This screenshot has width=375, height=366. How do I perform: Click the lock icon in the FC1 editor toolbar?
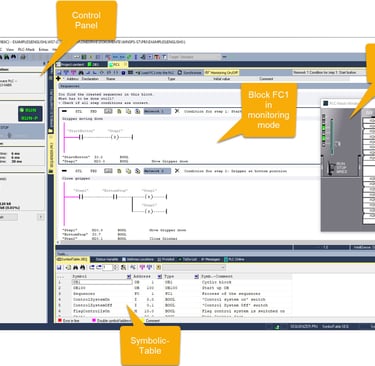pos(124,73)
